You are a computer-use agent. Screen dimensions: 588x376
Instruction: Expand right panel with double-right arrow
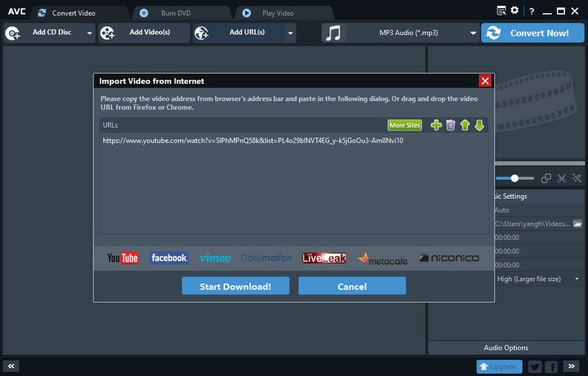[x=571, y=366]
